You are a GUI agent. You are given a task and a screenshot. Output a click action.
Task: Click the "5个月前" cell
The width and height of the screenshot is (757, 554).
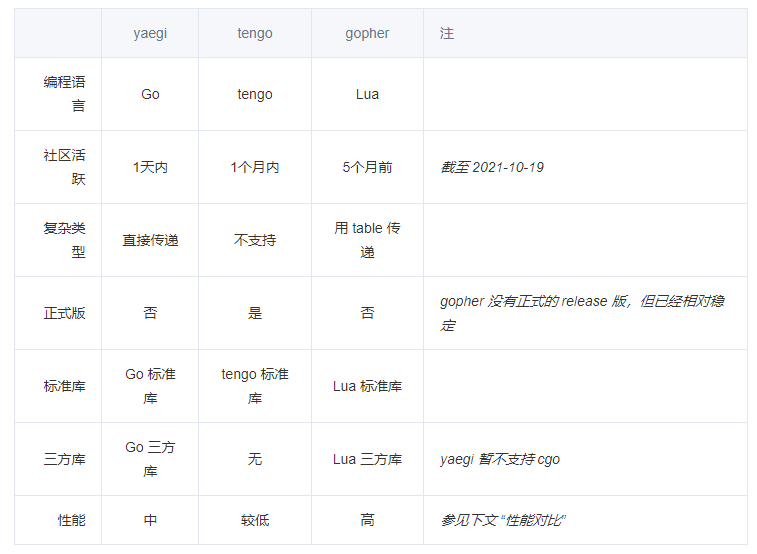367,167
